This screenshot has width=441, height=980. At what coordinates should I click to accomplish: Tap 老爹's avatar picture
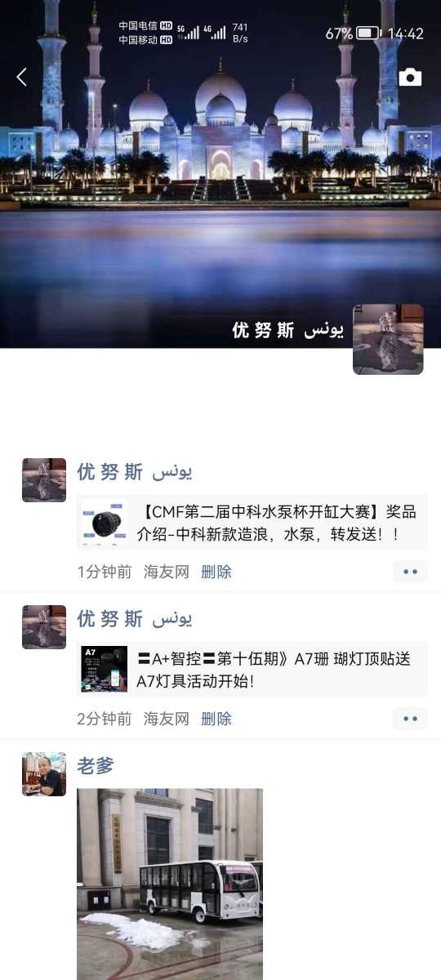(x=44, y=774)
